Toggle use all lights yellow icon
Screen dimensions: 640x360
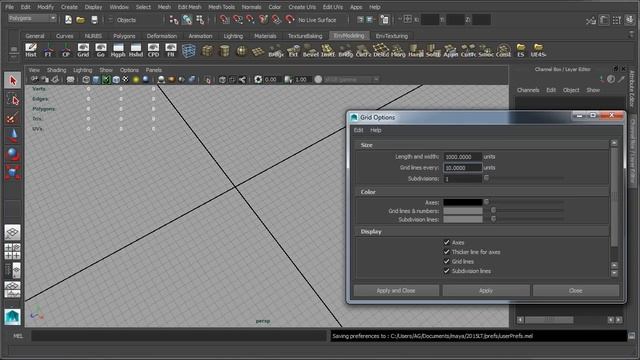(x=136, y=80)
